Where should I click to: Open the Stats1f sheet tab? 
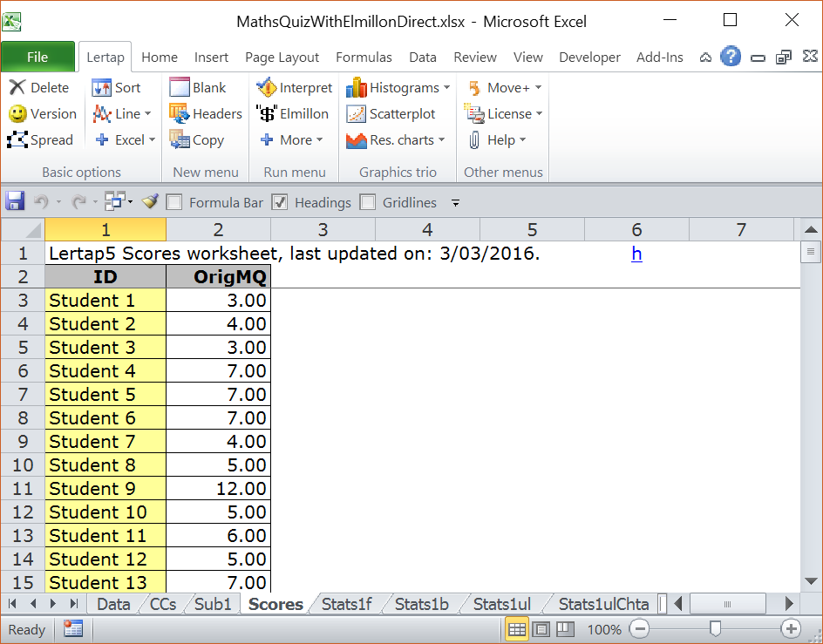click(346, 604)
